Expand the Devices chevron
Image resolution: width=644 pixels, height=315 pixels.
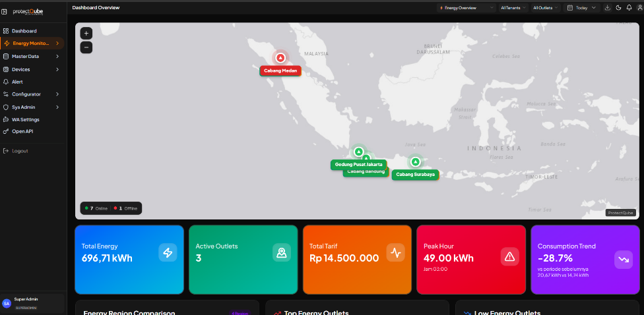57,69
